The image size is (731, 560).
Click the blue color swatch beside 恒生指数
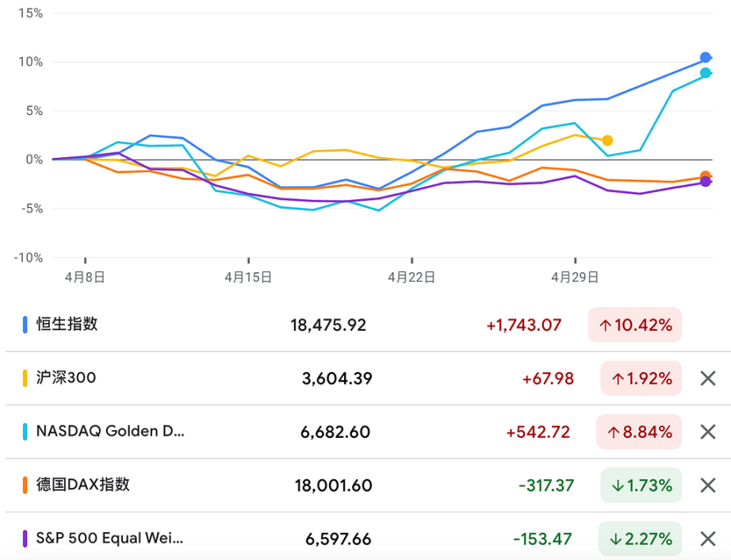[x=25, y=324]
